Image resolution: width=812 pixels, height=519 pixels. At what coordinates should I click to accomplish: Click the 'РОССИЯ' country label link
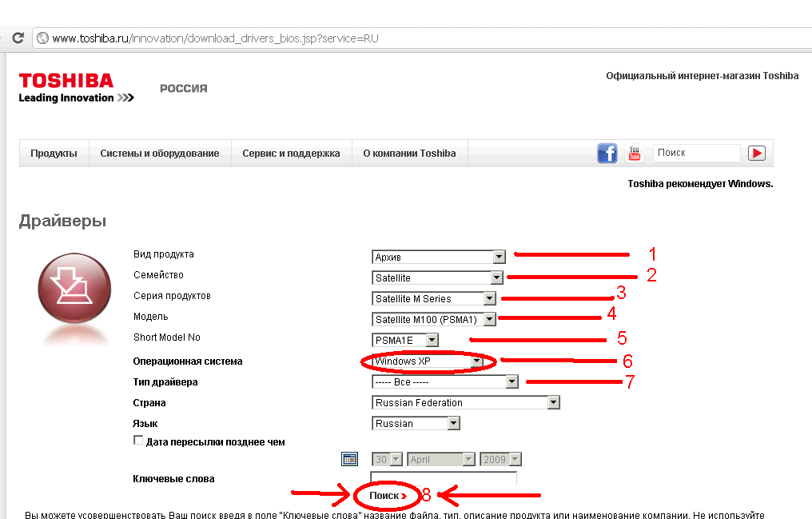pos(183,88)
